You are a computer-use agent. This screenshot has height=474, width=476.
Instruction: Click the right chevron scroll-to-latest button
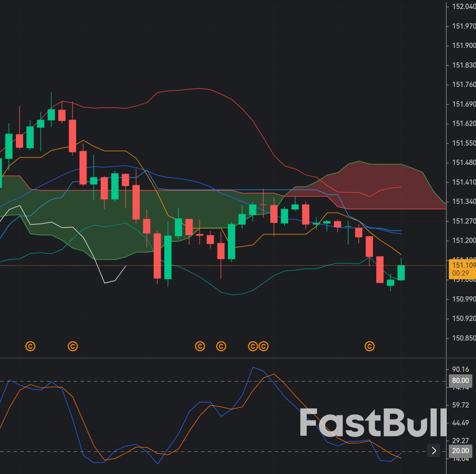pos(434,451)
